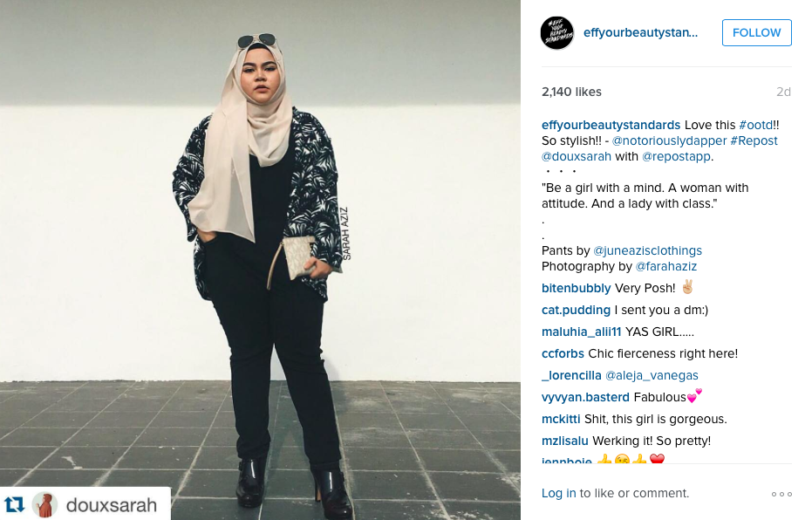Open the @farahaziz photographer link
This screenshot has height=520, width=812.
666,266
